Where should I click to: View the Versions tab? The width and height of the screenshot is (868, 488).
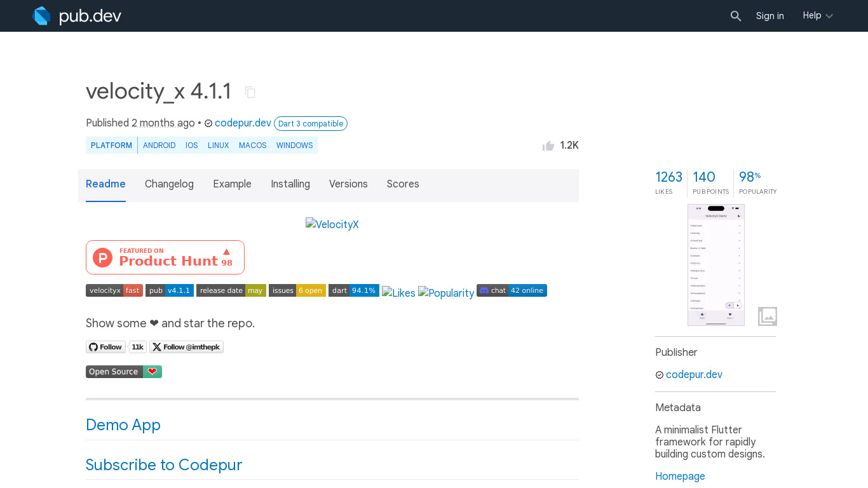click(x=348, y=184)
